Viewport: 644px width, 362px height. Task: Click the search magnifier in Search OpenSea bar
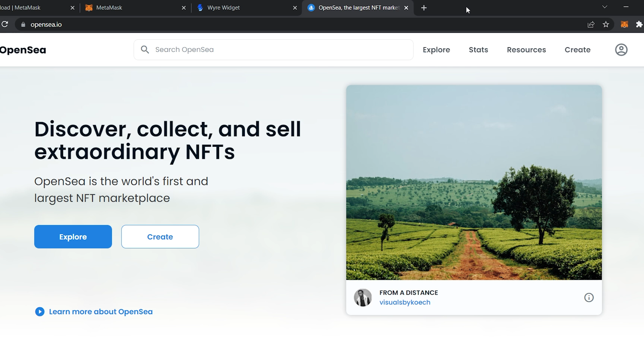coord(145,49)
